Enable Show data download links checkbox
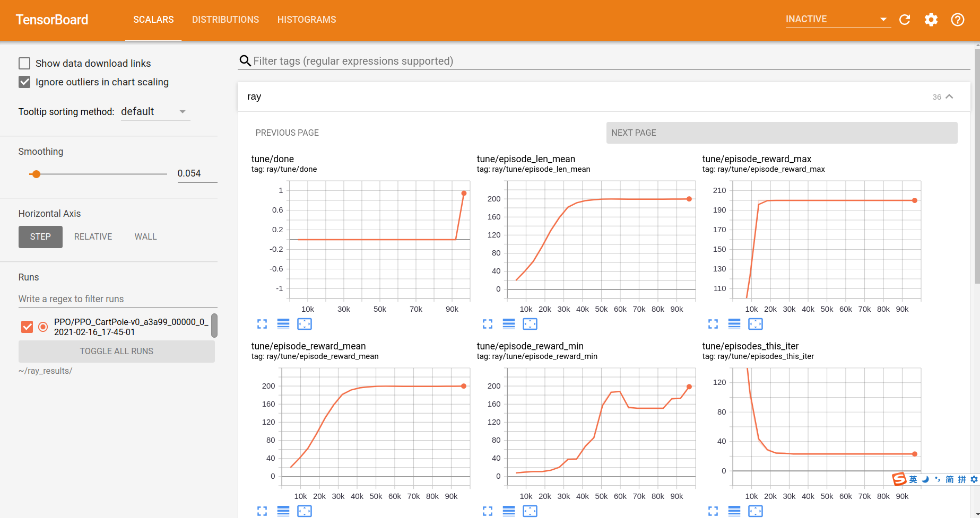Viewport: 980px width, 518px height. pos(24,64)
